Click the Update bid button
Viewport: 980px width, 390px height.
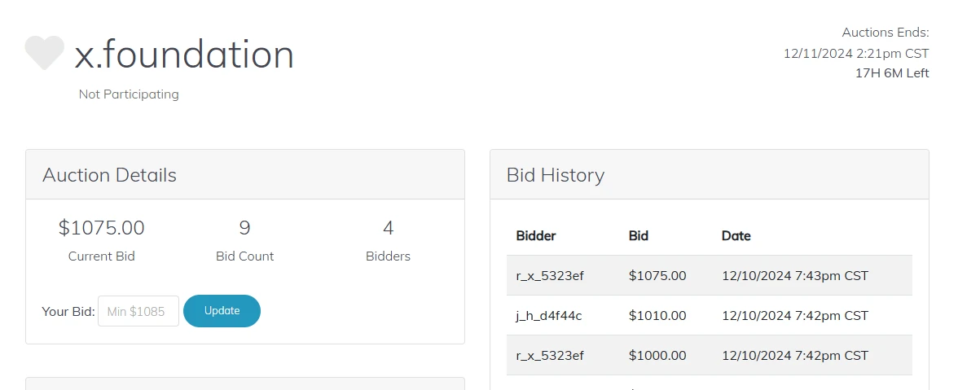222,311
